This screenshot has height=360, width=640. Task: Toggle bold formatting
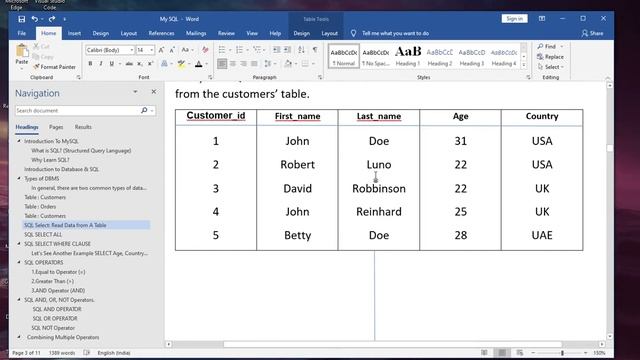[90, 64]
